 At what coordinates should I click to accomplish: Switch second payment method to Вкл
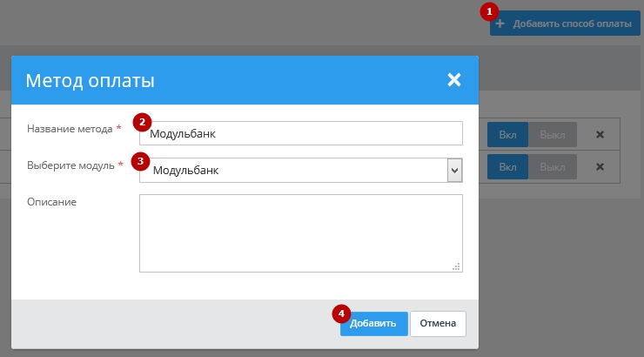(507, 166)
